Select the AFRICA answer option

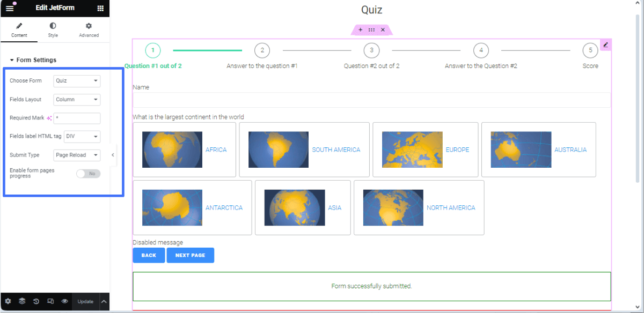[185, 150]
